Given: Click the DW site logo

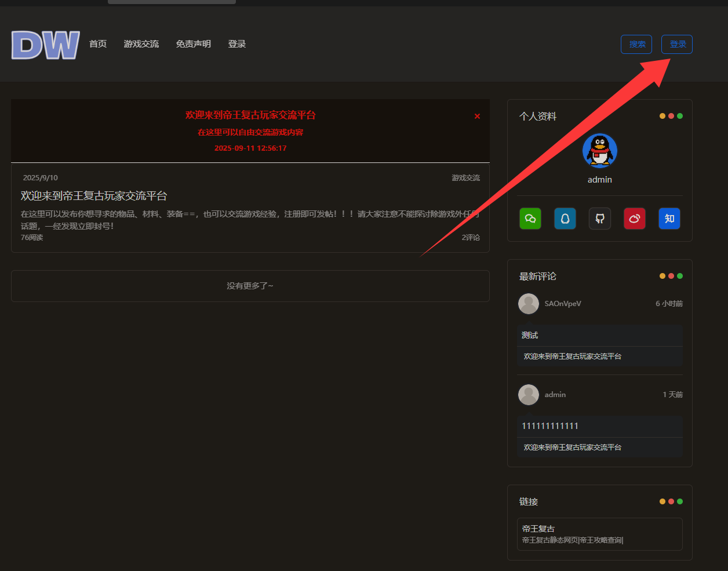Looking at the screenshot, I should point(45,45).
